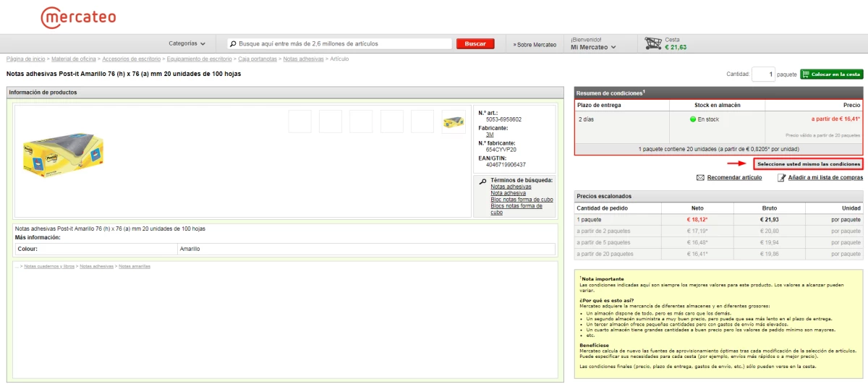Open Bloc notas forma de cubo link

pyautogui.click(x=522, y=200)
